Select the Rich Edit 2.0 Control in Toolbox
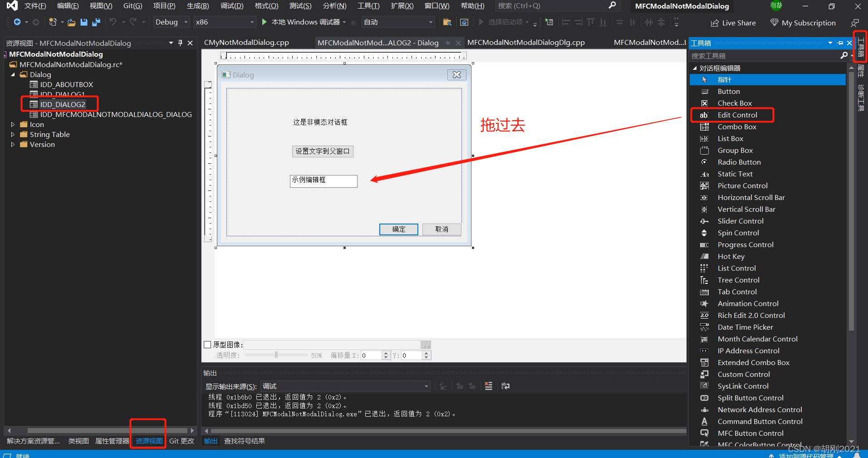 click(751, 315)
